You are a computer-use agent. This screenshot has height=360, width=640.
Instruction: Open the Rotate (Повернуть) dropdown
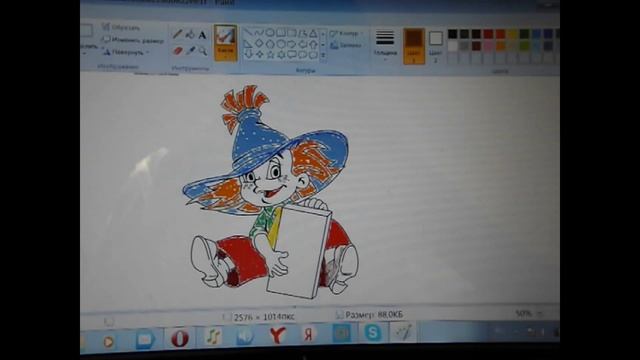[127, 52]
